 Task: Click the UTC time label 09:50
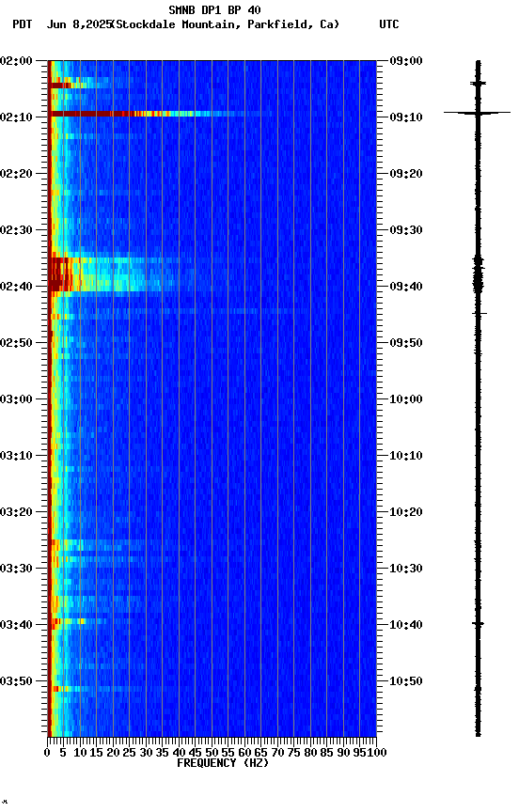(406, 343)
